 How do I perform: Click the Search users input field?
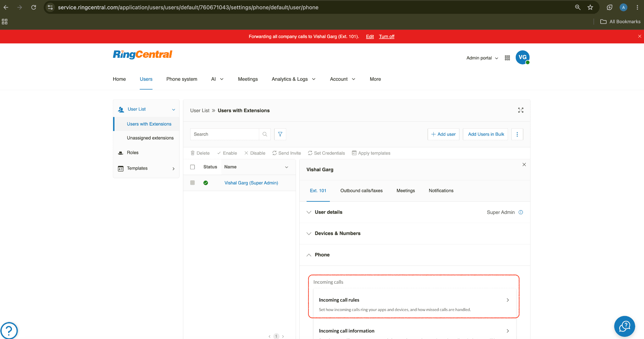pyautogui.click(x=225, y=134)
